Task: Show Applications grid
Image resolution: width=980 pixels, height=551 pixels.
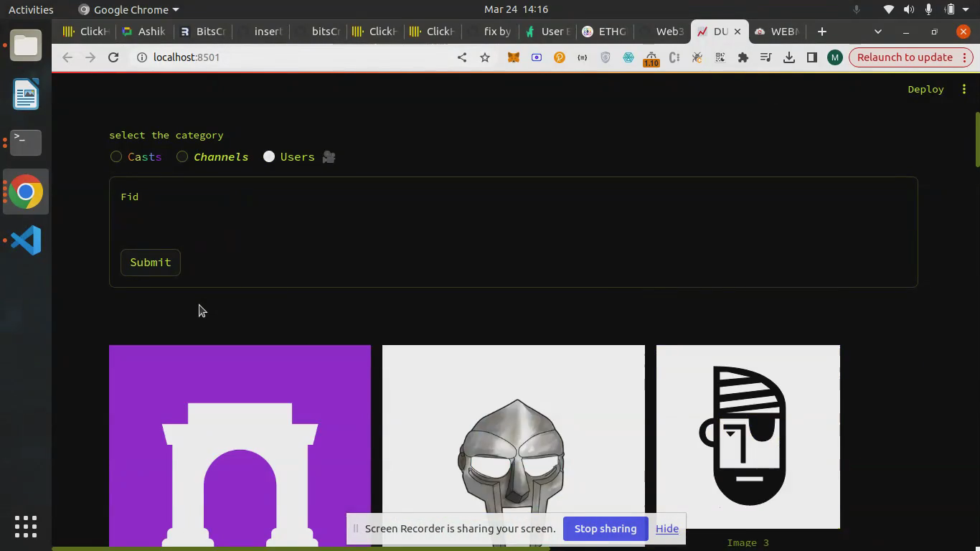Action: tap(26, 526)
